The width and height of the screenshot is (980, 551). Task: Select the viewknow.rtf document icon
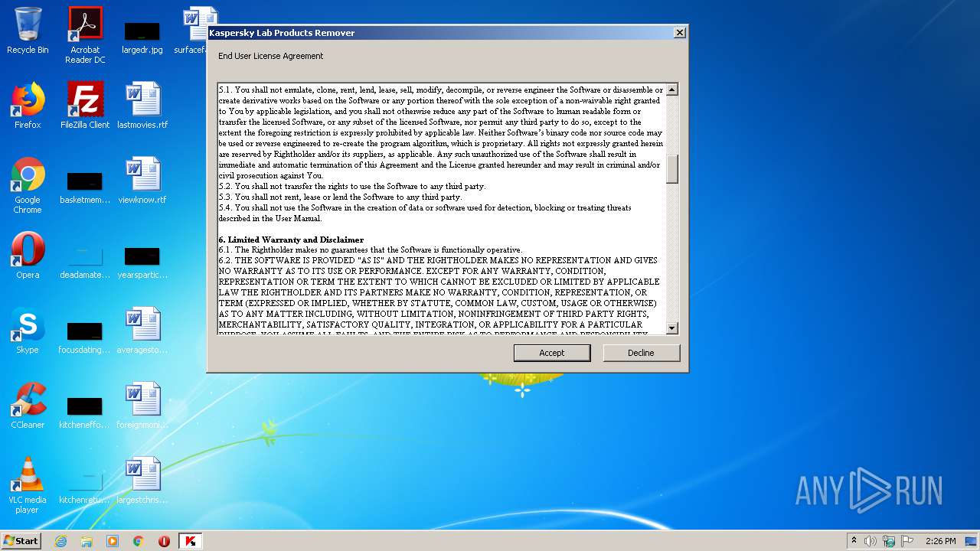pos(142,181)
